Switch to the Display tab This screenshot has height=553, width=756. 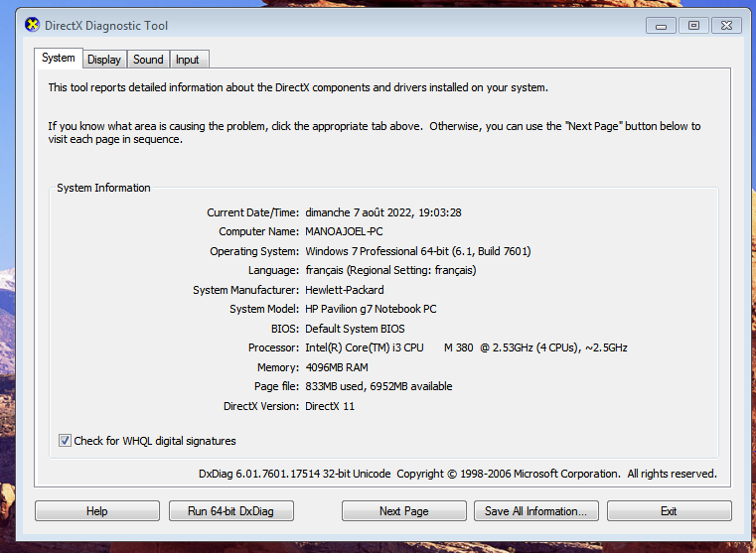[104, 60]
